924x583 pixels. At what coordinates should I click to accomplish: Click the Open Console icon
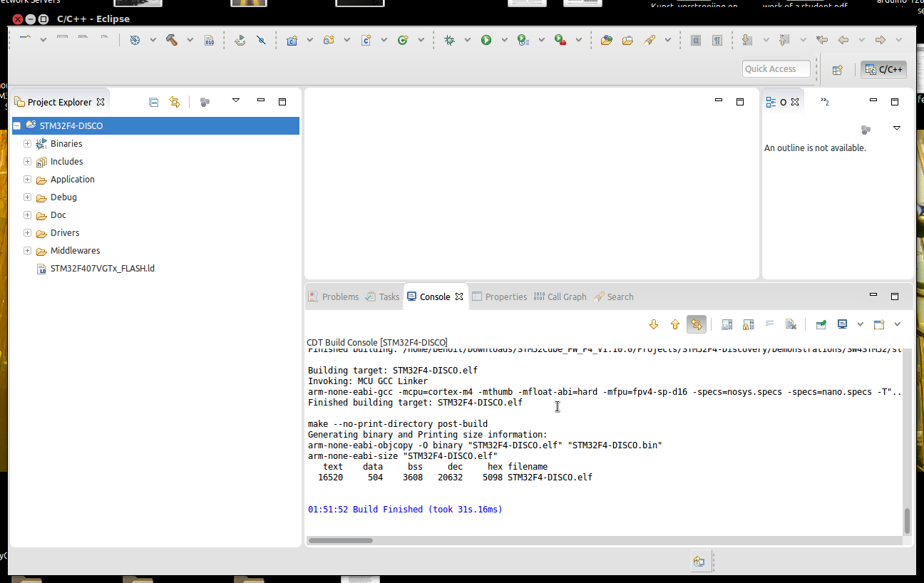pos(879,324)
